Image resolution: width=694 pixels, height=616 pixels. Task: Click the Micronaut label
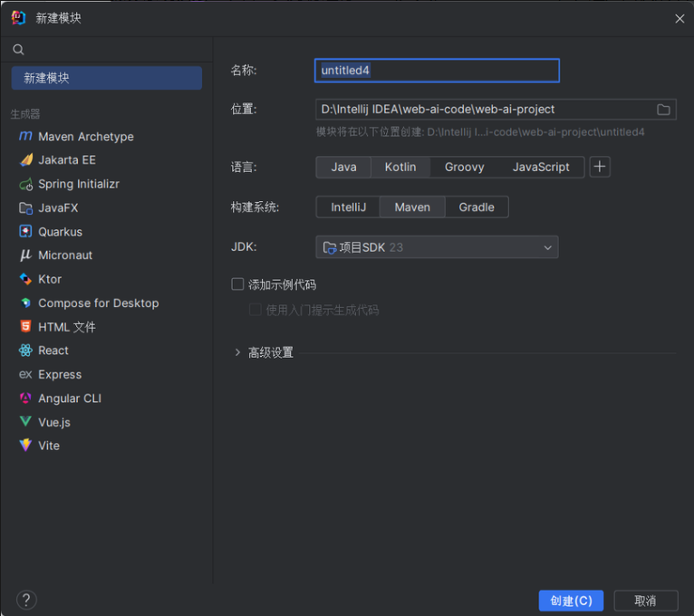(x=65, y=255)
